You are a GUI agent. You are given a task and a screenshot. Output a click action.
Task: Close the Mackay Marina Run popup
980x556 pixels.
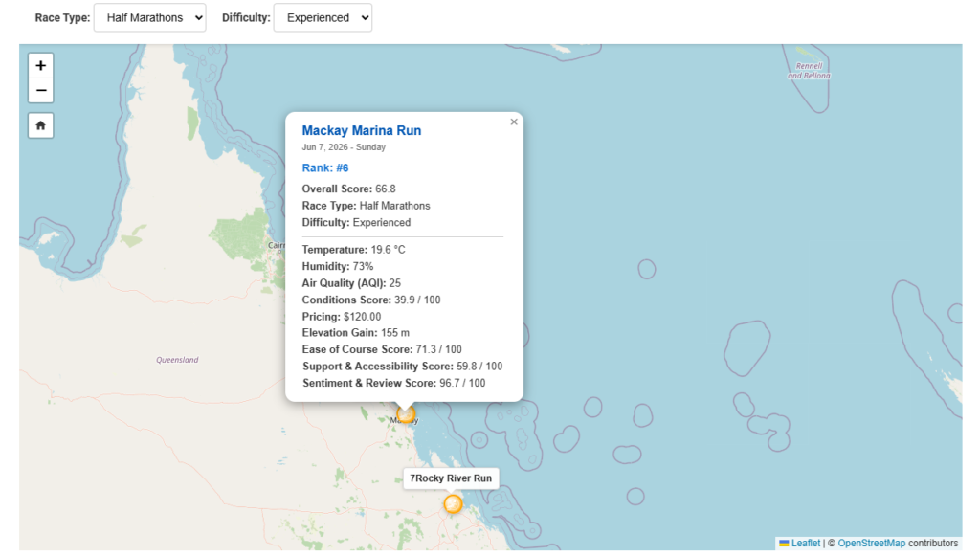(x=514, y=122)
